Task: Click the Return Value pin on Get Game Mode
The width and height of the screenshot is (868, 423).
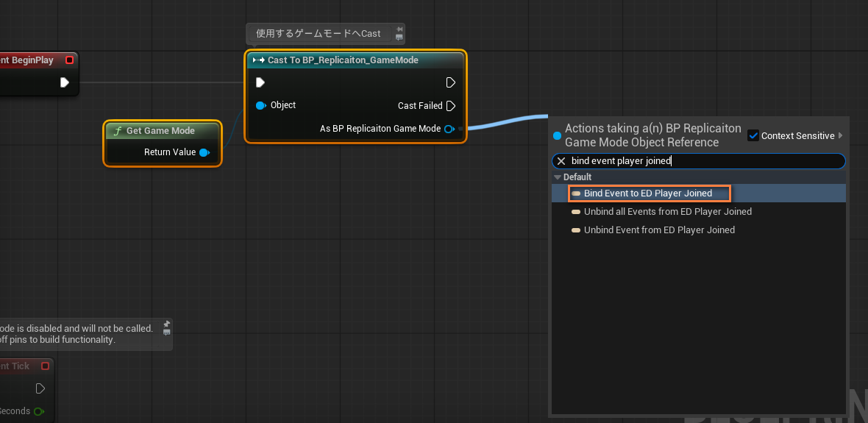Action: (204, 152)
